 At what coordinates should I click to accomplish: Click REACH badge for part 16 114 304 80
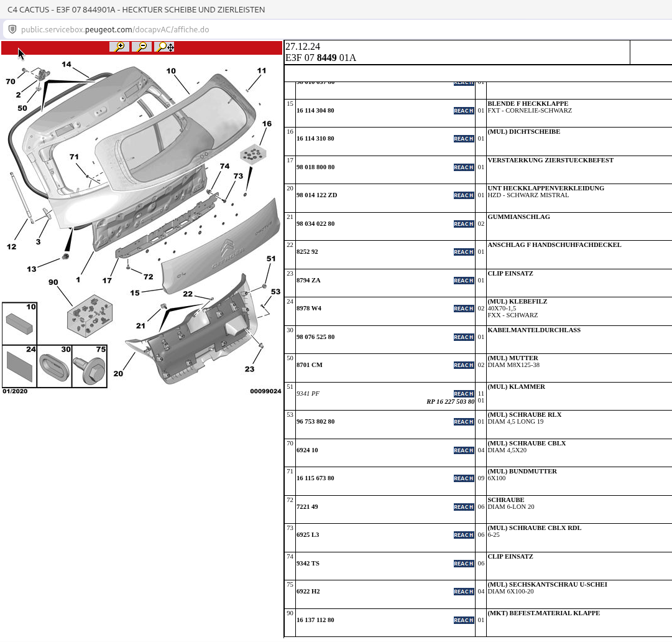pos(464,111)
